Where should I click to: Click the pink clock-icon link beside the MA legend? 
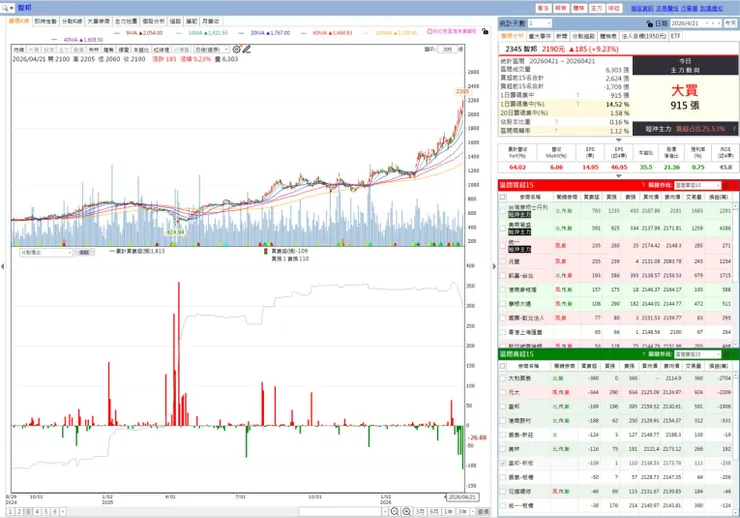point(452,32)
